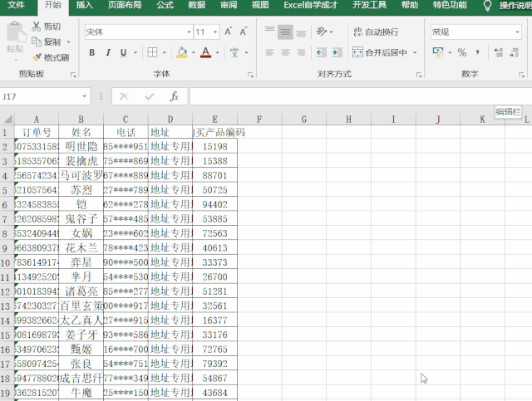The width and height of the screenshot is (532, 401).
Task: Click the Insert Function fx icon
Action: pos(174,96)
